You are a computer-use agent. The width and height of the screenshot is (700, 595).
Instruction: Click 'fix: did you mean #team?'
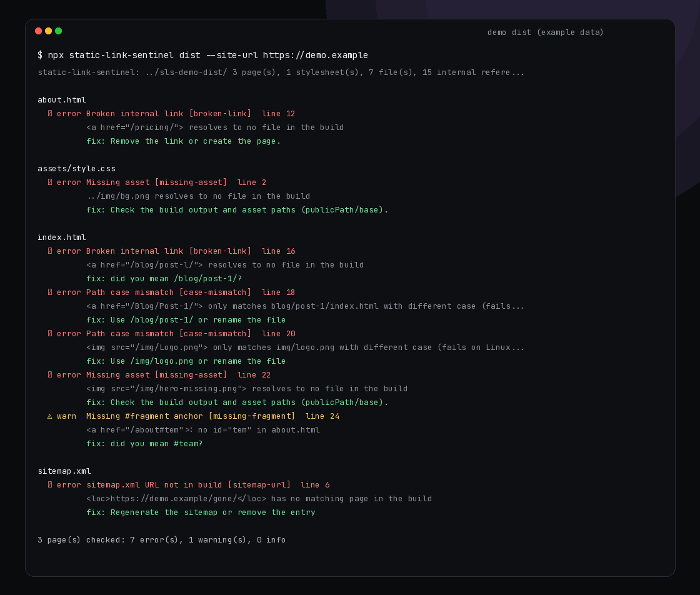click(x=144, y=444)
